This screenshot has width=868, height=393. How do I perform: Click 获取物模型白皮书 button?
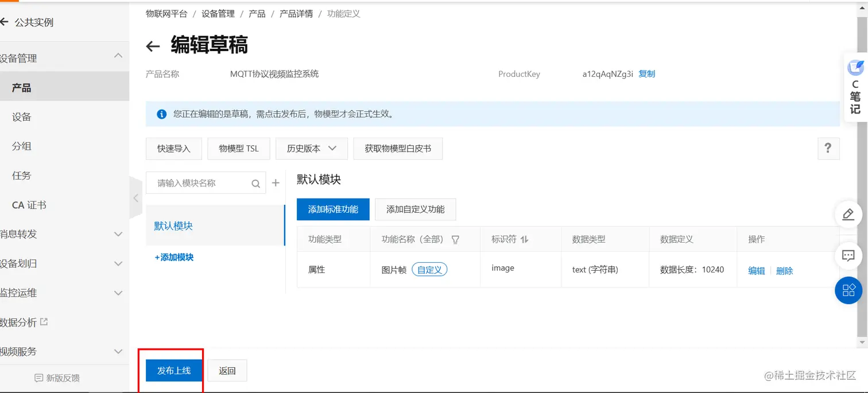click(x=398, y=149)
